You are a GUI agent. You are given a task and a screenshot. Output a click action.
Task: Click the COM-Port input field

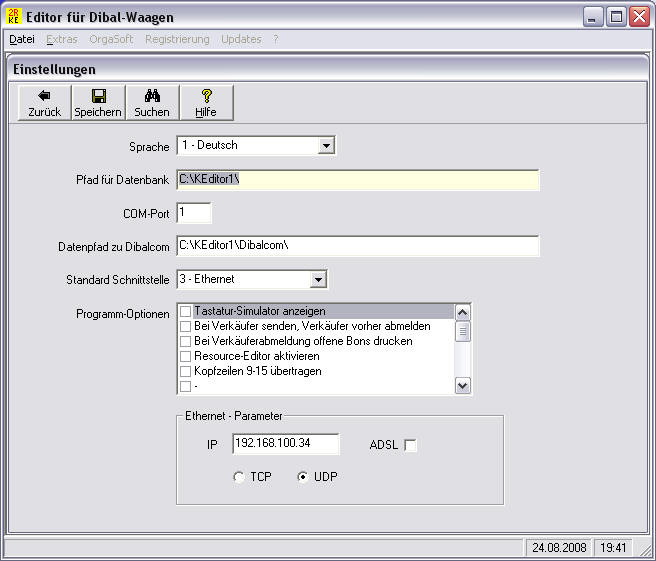coord(194,213)
